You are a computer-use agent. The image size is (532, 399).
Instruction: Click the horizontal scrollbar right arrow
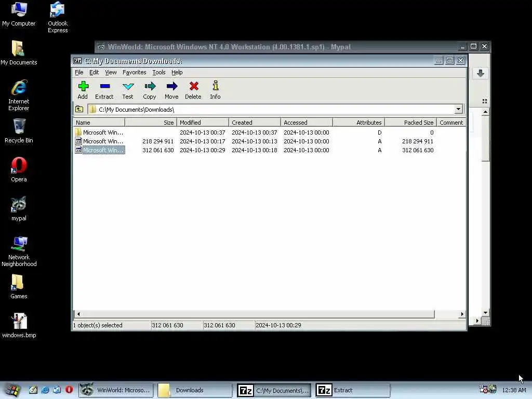(462, 314)
